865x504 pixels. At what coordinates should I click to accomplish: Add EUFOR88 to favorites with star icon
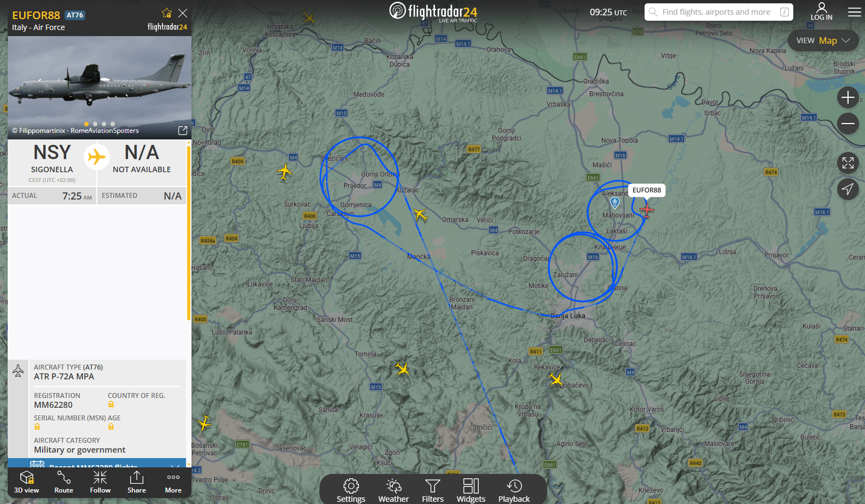pyautogui.click(x=167, y=13)
